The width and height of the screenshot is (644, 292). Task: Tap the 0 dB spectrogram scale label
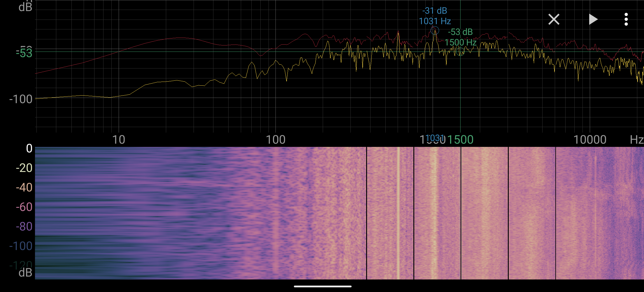pos(29,149)
